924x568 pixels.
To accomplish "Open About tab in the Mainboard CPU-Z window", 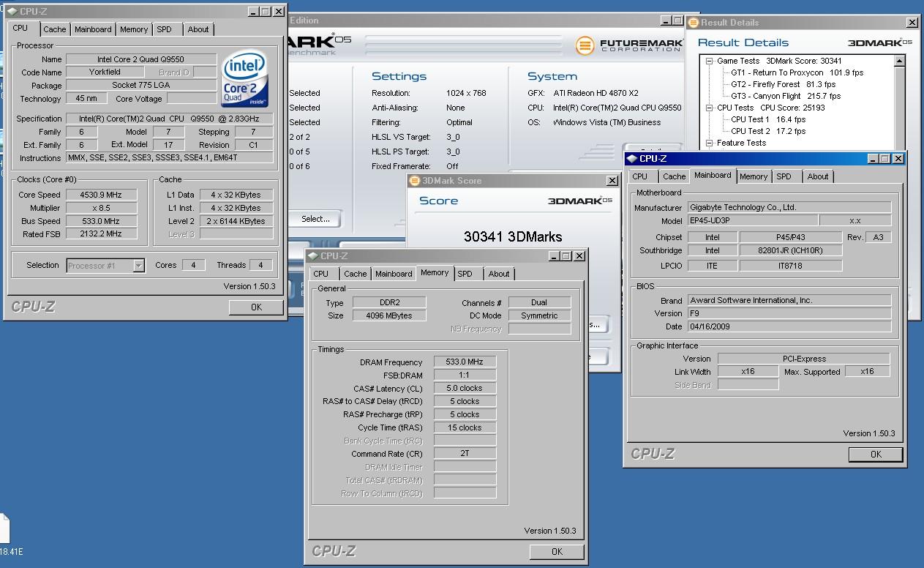I will [818, 176].
